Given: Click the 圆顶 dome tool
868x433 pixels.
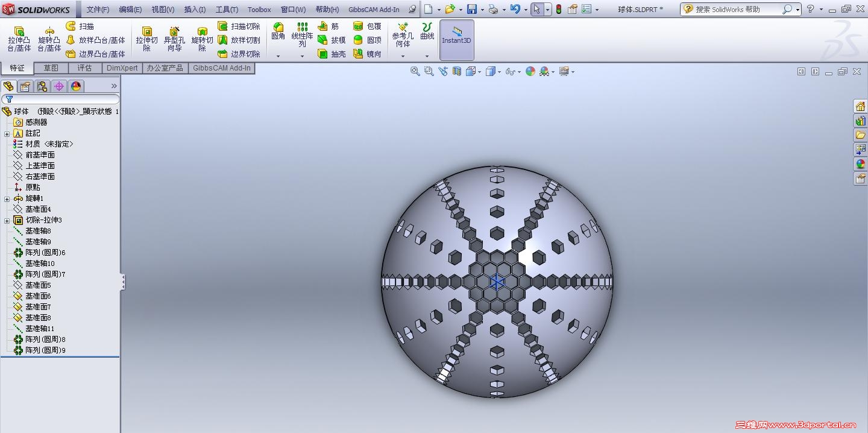Looking at the screenshot, I should pos(367,40).
